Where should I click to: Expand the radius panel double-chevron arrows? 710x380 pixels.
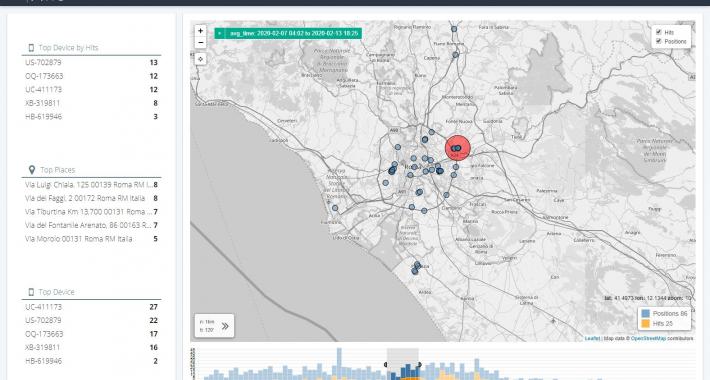coord(225,326)
